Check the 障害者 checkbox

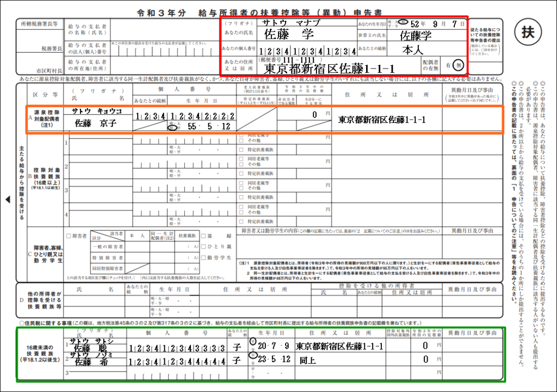point(69,236)
